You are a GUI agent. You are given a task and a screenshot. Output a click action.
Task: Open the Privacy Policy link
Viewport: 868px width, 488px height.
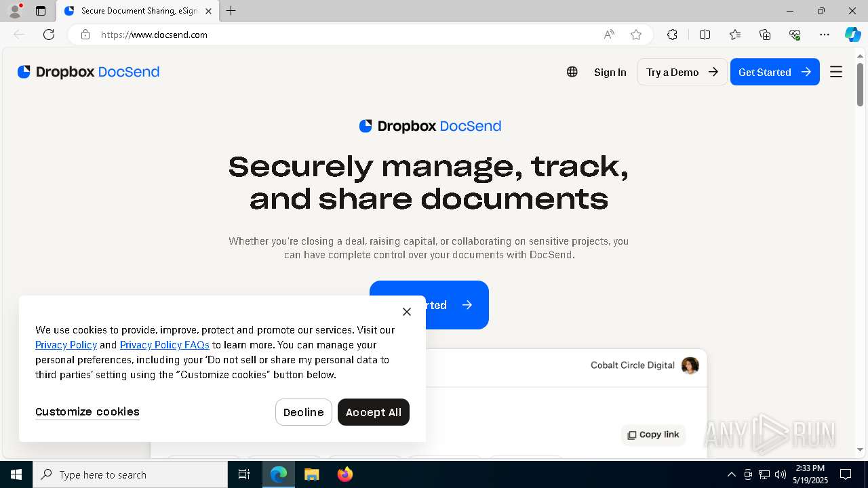tap(66, 345)
